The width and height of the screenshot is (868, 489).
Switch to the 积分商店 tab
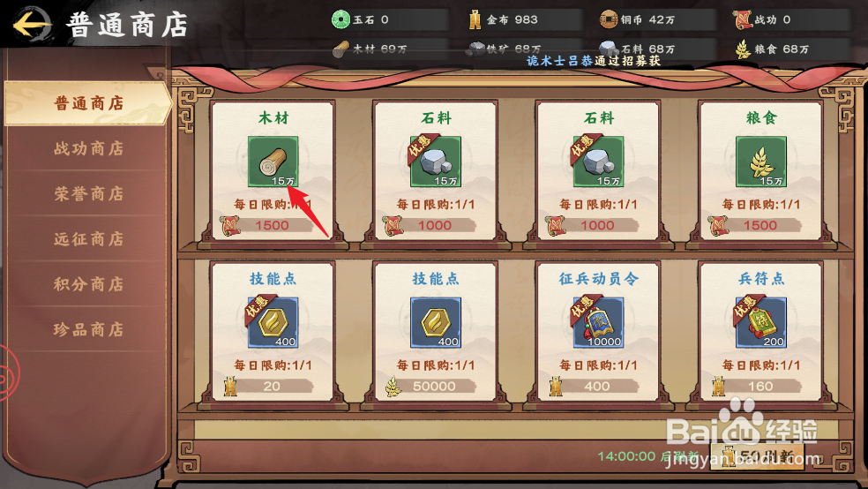87,284
